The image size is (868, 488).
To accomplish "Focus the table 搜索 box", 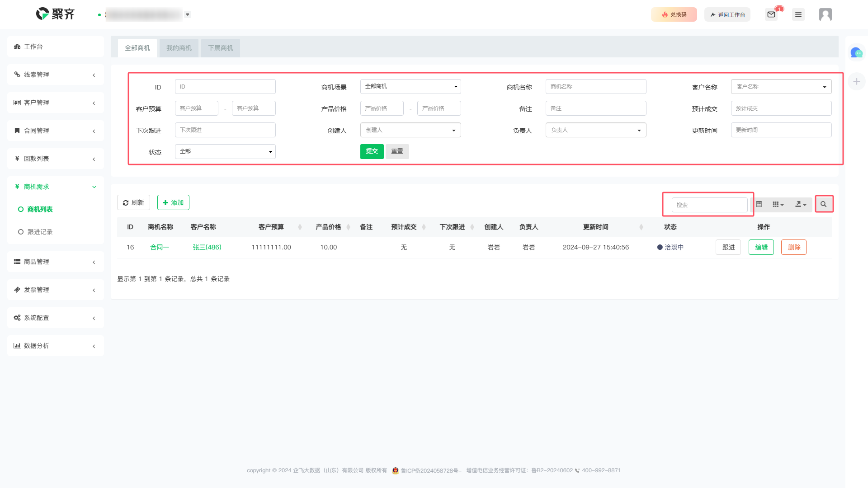I will click(709, 205).
